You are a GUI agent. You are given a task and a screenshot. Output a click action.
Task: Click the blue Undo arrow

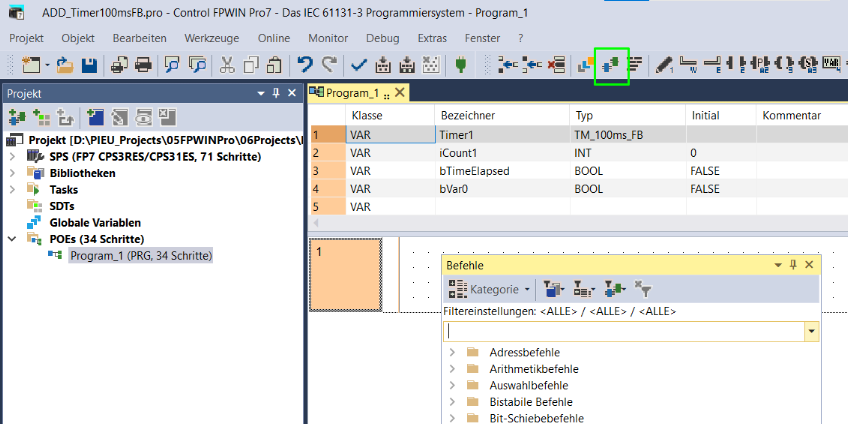(305, 65)
